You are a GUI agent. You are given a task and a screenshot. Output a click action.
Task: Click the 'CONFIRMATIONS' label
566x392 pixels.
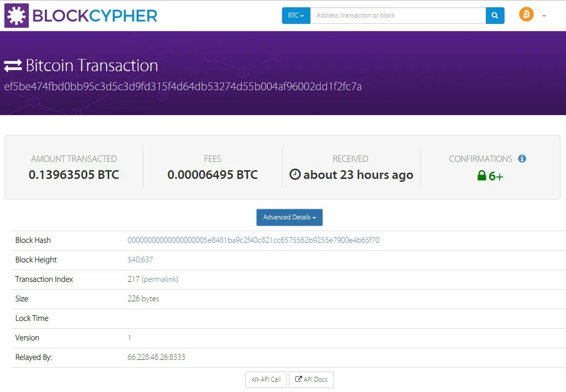tap(481, 159)
